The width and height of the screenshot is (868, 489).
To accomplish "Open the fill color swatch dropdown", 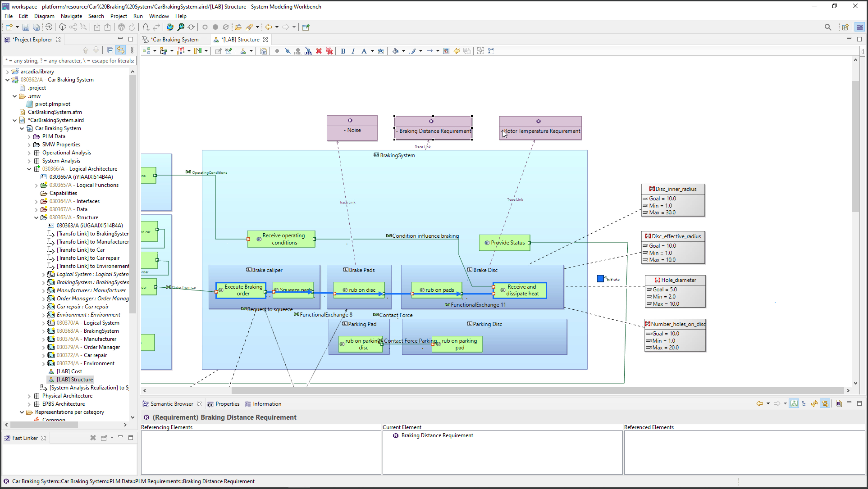I will [403, 51].
